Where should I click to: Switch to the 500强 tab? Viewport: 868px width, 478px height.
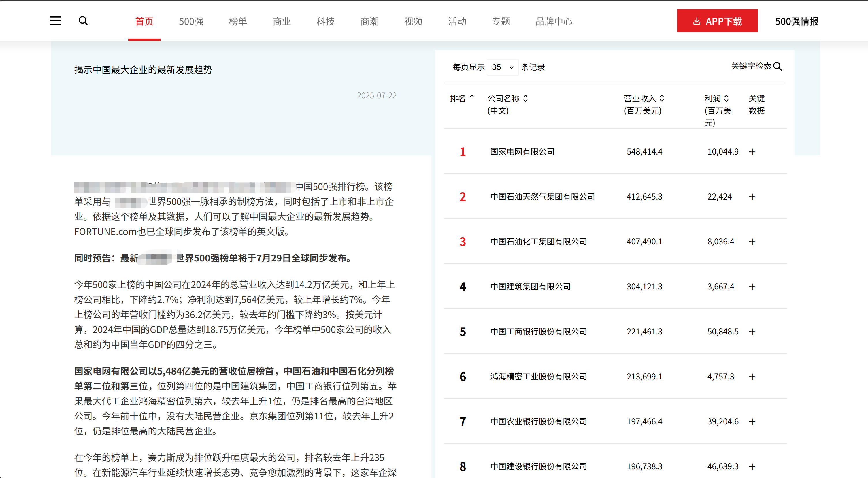(191, 22)
